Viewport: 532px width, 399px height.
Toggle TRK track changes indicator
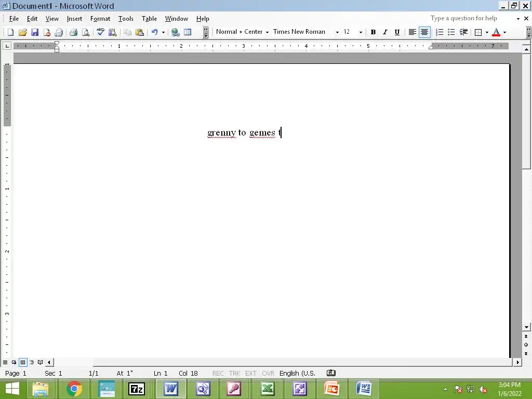point(234,373)
